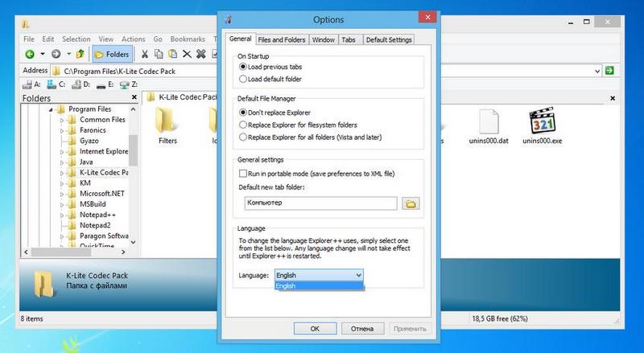Click the folder tree vertical scrollbar thumb
This screenshot has width=644, height=353.
coord(133,150)
